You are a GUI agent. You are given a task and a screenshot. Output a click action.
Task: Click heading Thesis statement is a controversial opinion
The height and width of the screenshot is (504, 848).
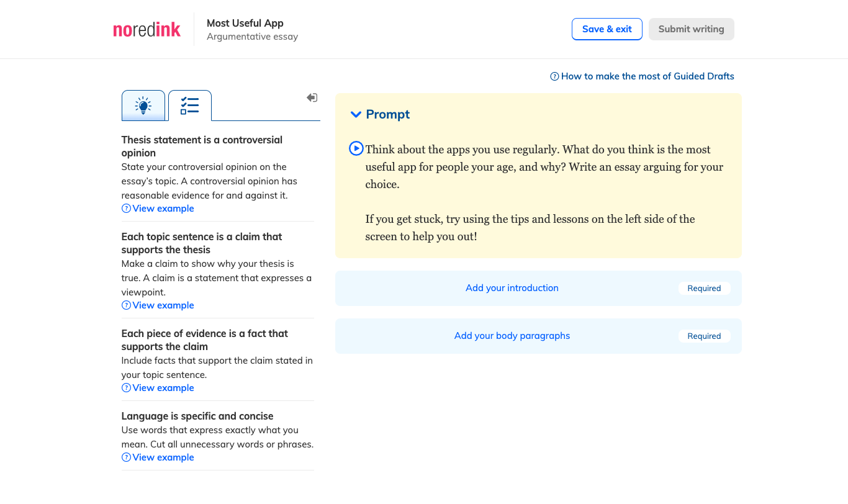click(202, 146)
